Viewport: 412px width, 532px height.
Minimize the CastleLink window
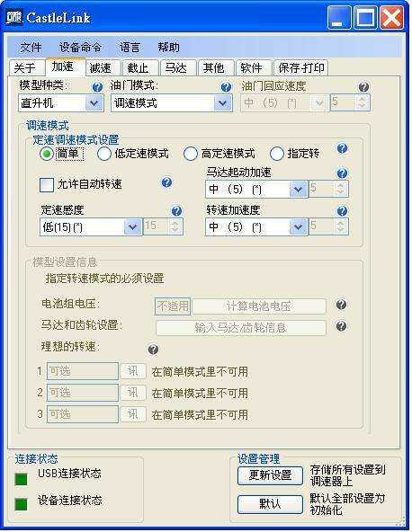(338, 18)
